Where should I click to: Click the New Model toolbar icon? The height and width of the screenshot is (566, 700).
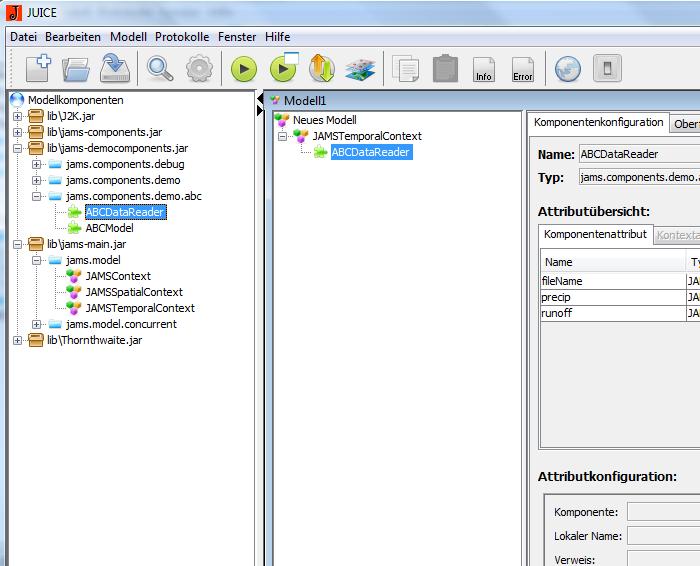pyautogui.click(x=39, y=68)
